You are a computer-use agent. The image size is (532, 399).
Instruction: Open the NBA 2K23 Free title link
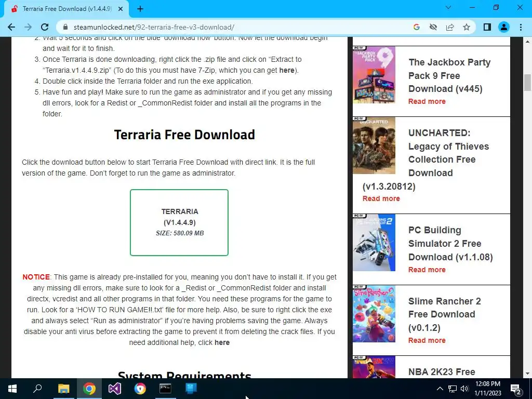[442, 372]
